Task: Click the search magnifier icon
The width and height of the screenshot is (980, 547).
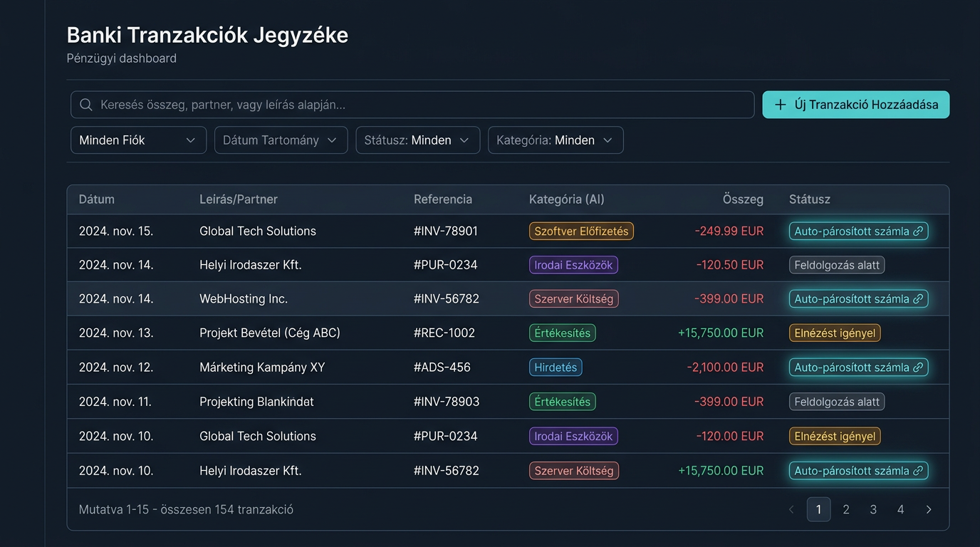Action: click(86, 105)
